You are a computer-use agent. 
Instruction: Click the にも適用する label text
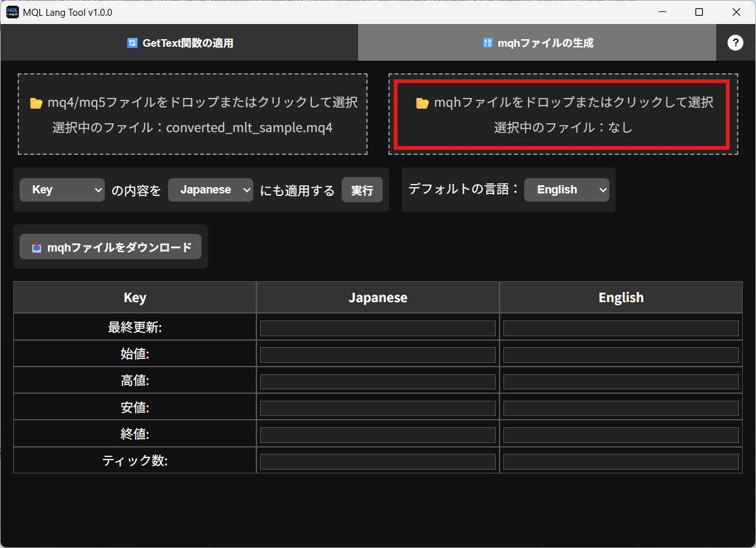(x=297, y=190)
